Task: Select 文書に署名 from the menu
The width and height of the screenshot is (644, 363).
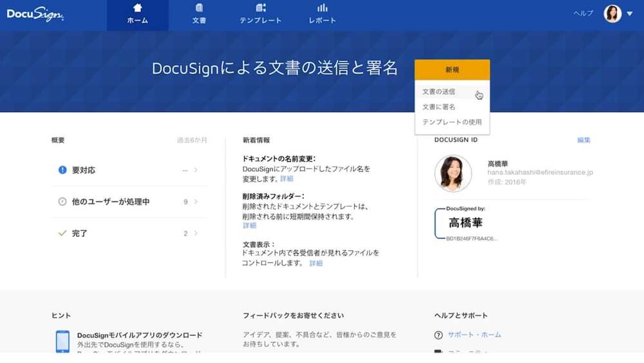Action: point(452,107)
